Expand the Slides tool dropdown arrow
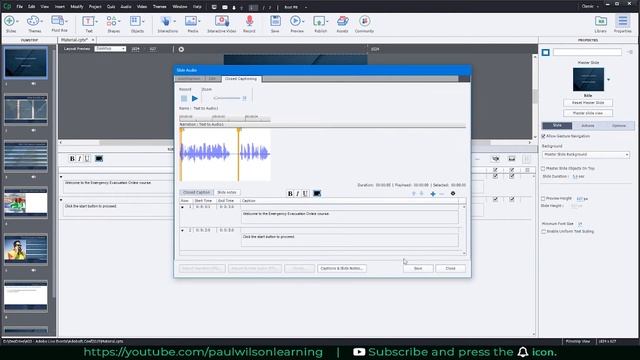 pos(17,21)
